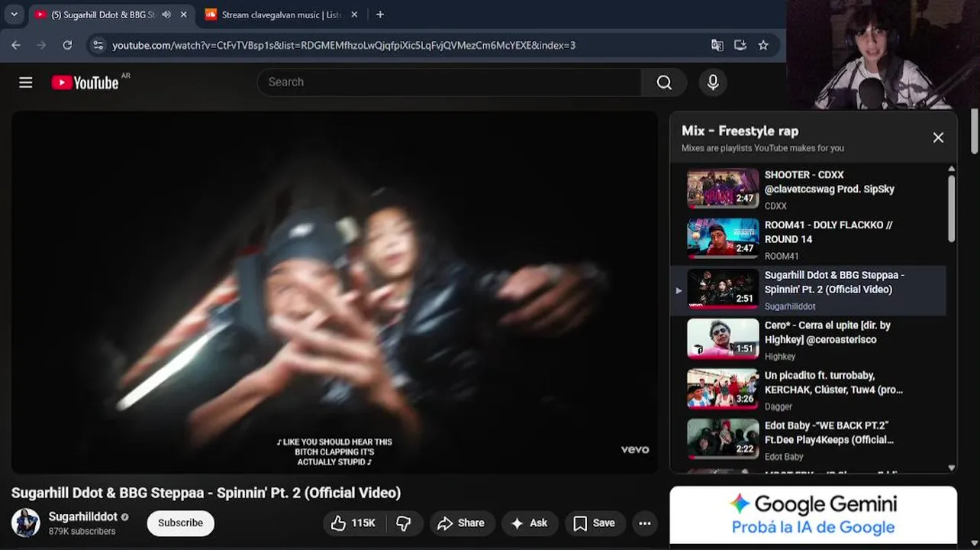Click the 879K subscribers text
This screenshot has width=980, height=550.
point(82,531)
